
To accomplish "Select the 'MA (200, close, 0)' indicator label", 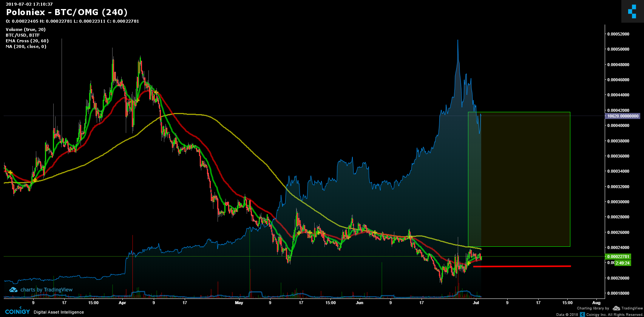I will point(26,46).
